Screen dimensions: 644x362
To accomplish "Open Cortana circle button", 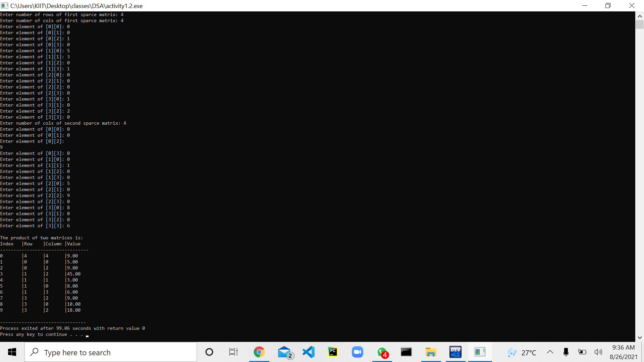I will 209,352.
